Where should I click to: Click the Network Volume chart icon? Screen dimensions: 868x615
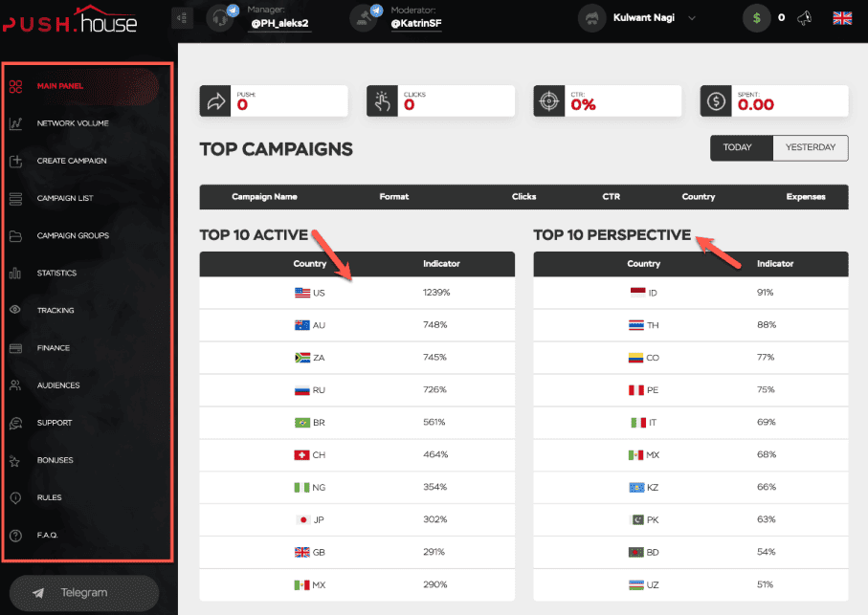click(x=15, y=123)
